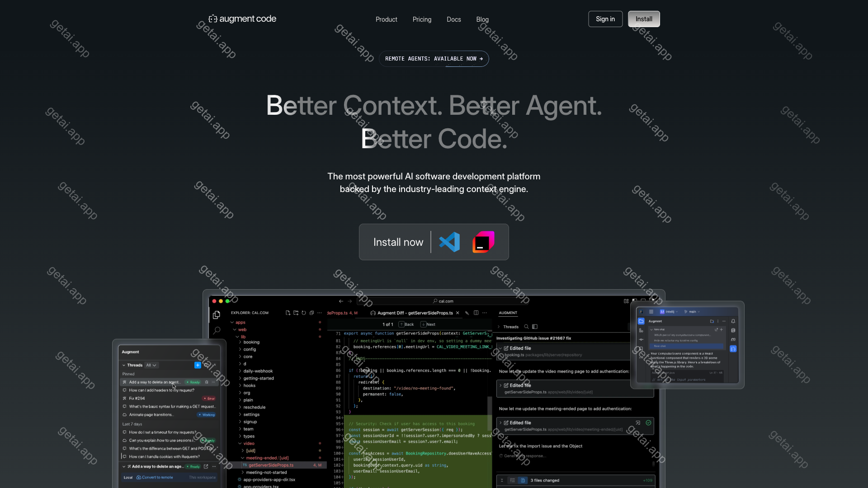Open the Threads 'All' filter dropdown
The width and height of the screenshot is (868, 488).
click(x=151, y=365)
